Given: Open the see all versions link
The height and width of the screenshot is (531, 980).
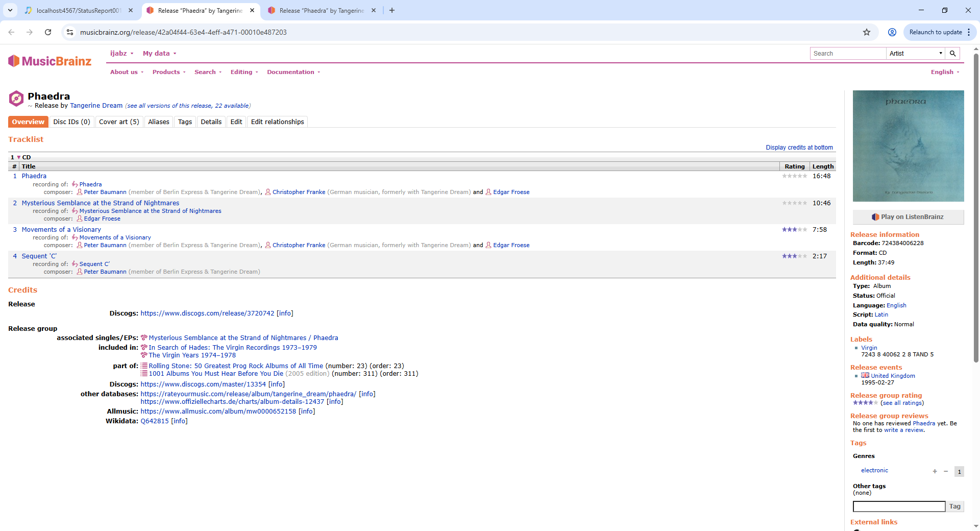Looking at the screenshot, I should coord(188,106).
